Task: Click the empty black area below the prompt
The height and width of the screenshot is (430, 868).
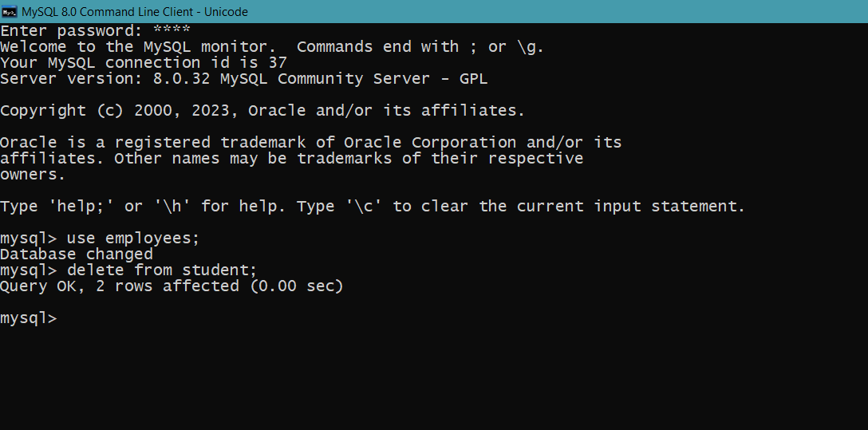Action: point(434,379)
